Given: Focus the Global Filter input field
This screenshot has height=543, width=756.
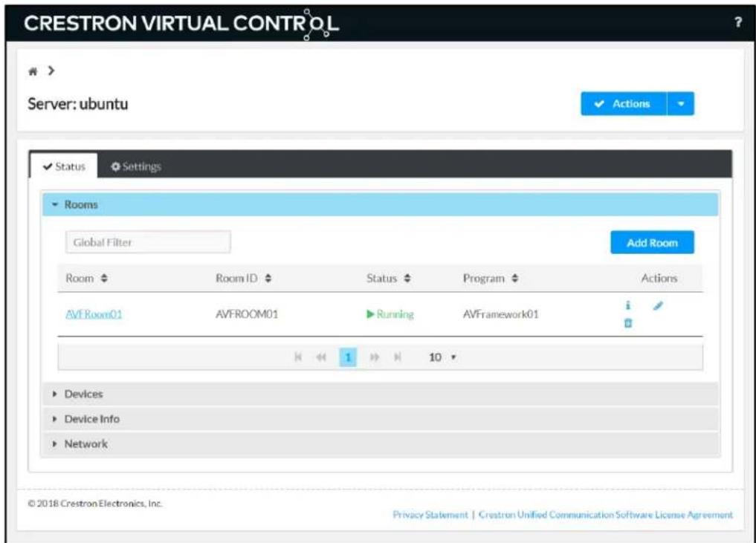Looking at the screenshot, I should 148,242.
